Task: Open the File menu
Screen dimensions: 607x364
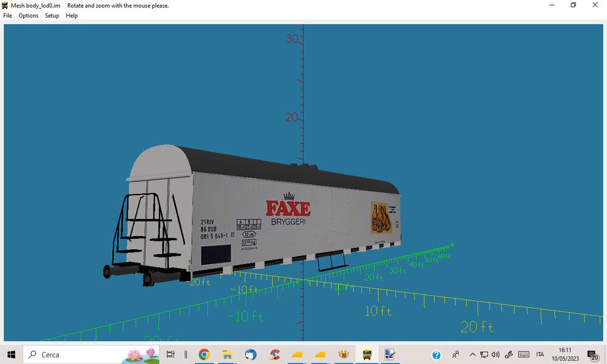Action: (7, 16)
